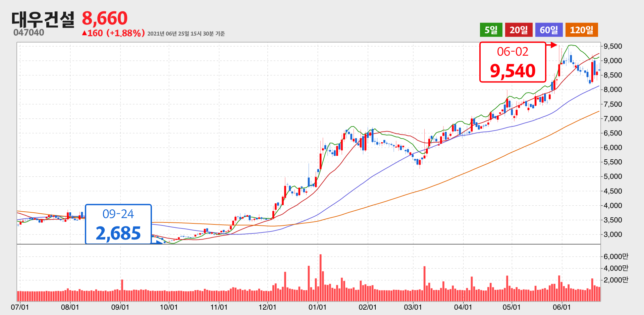Click the 06/01 date axis label

[x=562, y=307]
